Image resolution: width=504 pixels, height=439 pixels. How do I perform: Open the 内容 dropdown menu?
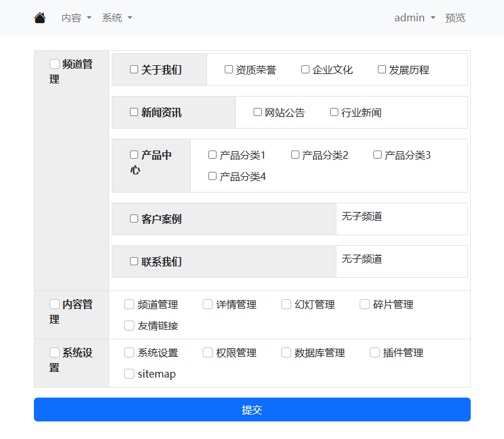coord(76,18)
